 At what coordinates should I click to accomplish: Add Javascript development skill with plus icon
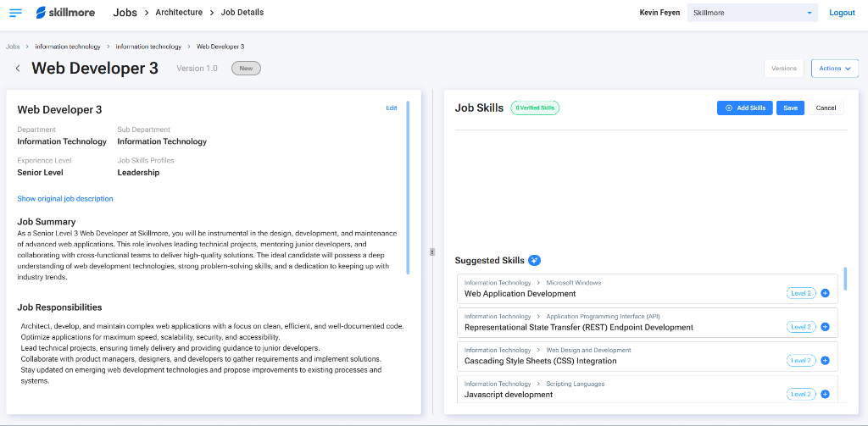coord(825,395)
